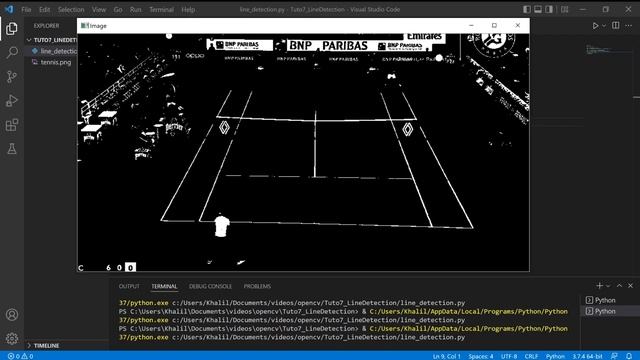Open the Run and Debug view
Screen dimensions: 640x360
point(12,100)
